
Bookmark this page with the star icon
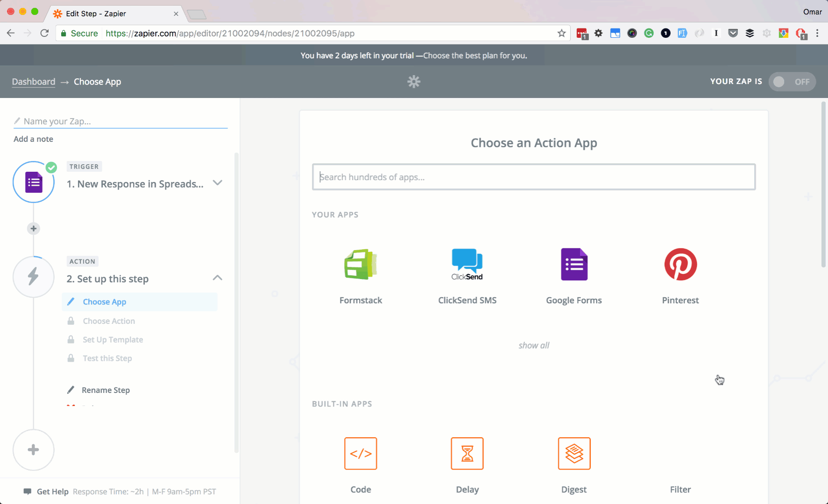[x=561, y=33]
